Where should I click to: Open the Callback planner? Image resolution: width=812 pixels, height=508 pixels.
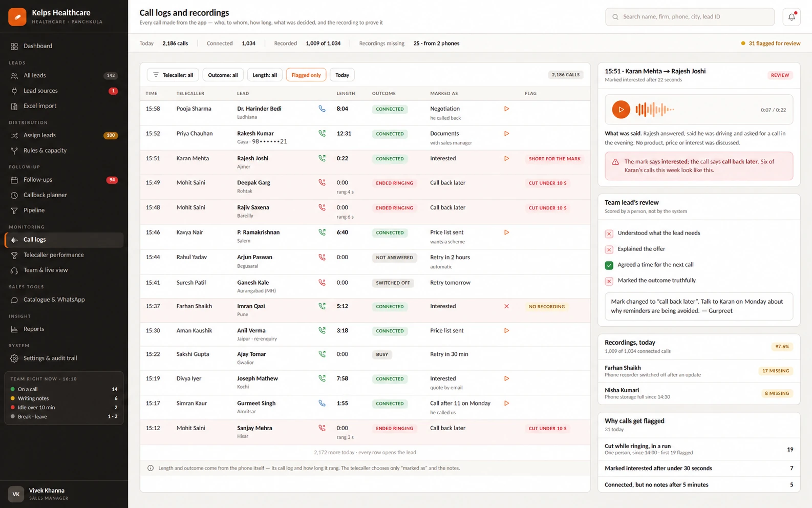click(64, 195)
